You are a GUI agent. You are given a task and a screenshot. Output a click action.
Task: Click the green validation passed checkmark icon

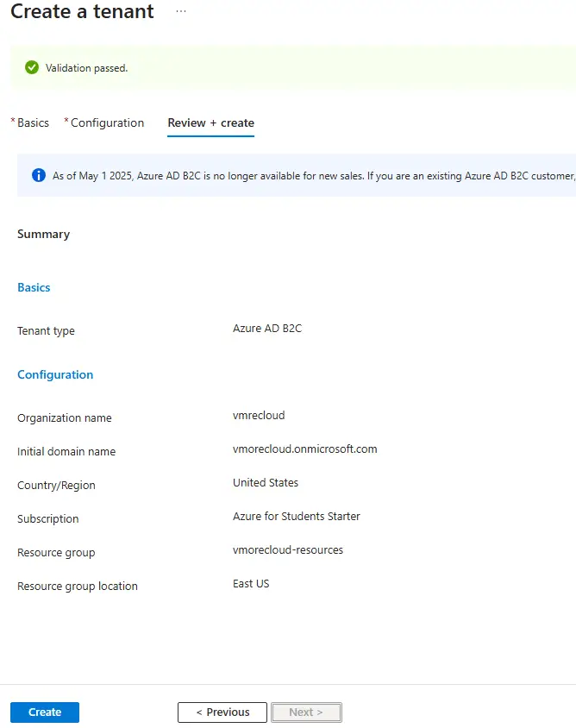32,67
